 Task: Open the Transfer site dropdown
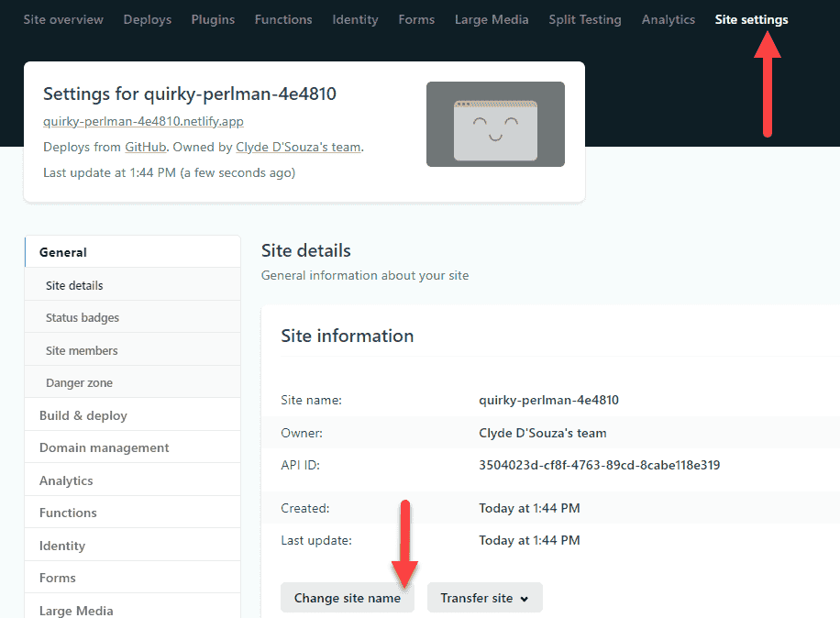tap(485, 598)
